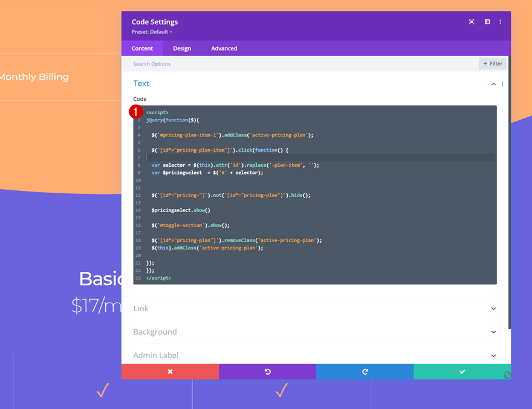
Task: Switch to the Advanced tab
Action: pyautogui.click(x=224, y=48)
